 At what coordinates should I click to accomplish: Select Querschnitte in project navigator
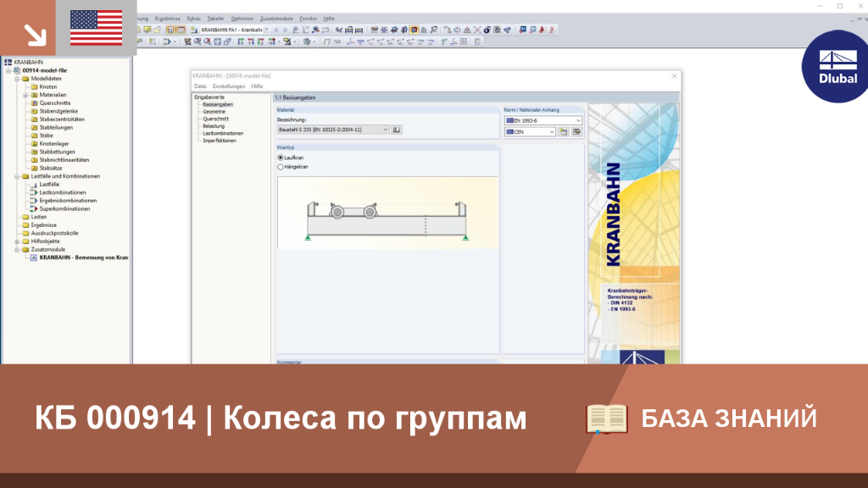tap(55, 103)
